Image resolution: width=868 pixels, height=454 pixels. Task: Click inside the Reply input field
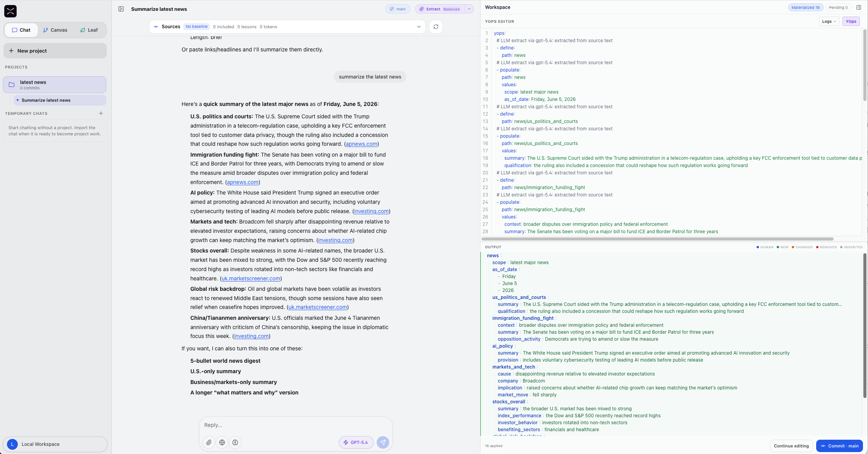pyautogui.click(x=296, y=425)
